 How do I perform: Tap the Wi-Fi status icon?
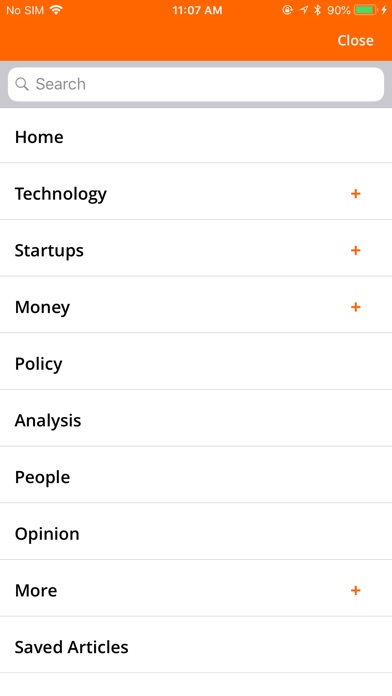56,10
